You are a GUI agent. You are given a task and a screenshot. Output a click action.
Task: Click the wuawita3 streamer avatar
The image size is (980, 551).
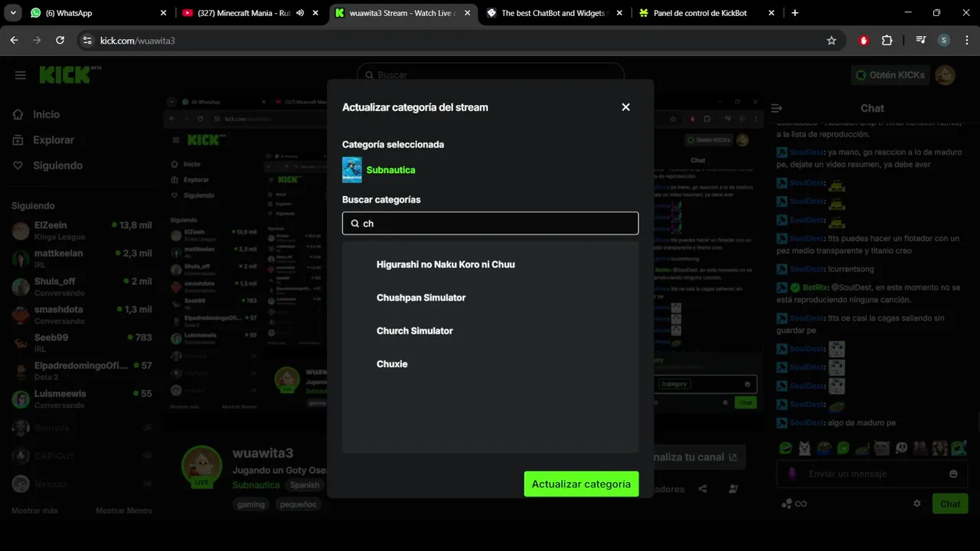(x=201, y=465)
